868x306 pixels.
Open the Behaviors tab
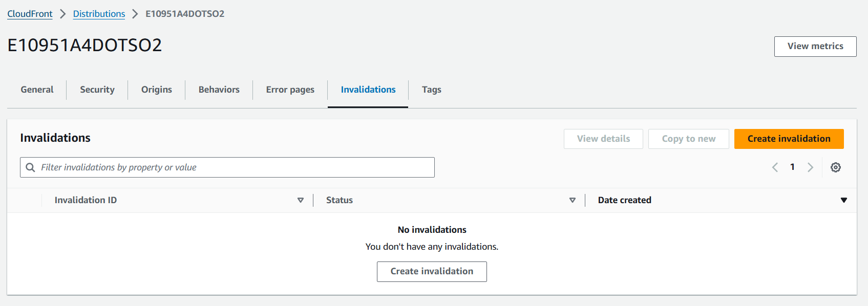219,90
